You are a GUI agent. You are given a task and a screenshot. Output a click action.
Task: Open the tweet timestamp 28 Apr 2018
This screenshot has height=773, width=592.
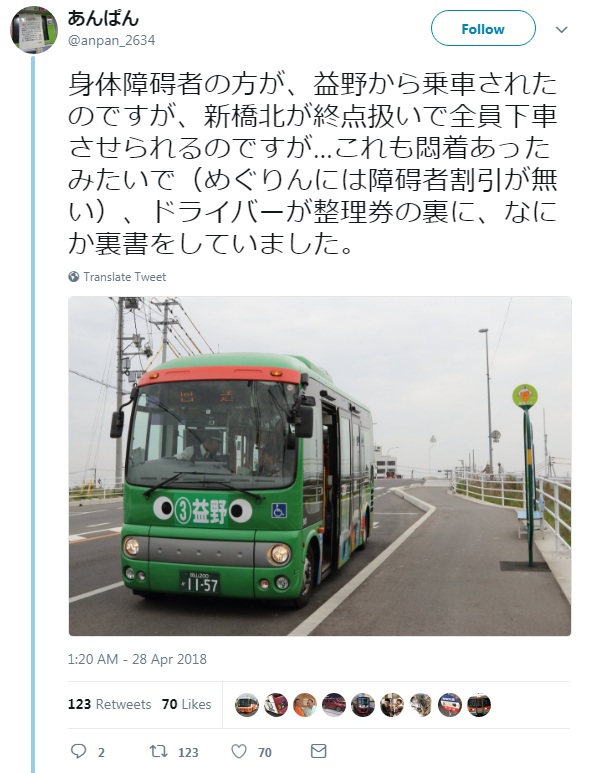(x=137, y=659)
